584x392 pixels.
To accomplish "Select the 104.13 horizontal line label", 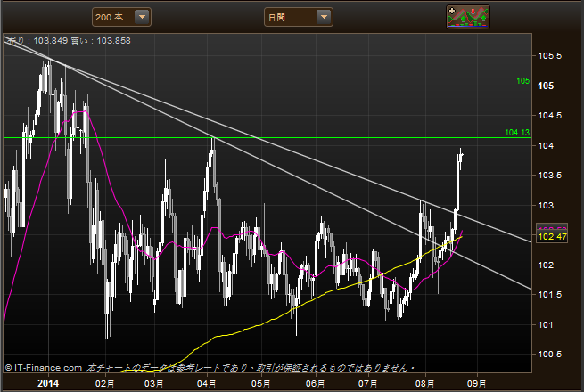I will coord(517,133).
